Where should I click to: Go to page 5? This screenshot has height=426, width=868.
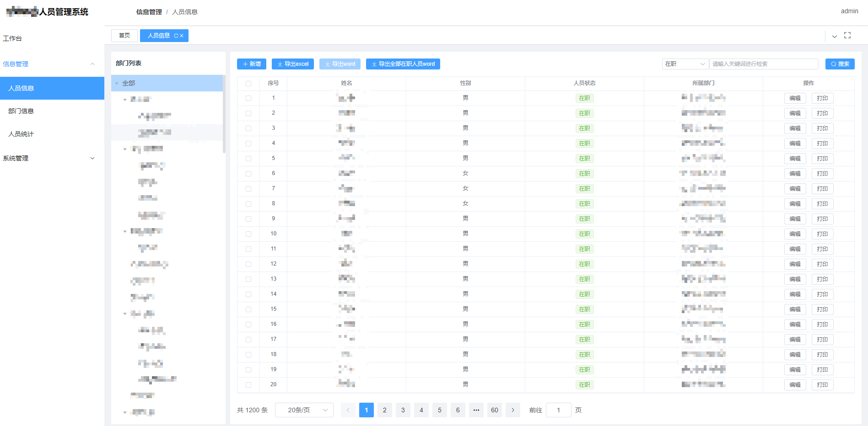pos(440,410)
